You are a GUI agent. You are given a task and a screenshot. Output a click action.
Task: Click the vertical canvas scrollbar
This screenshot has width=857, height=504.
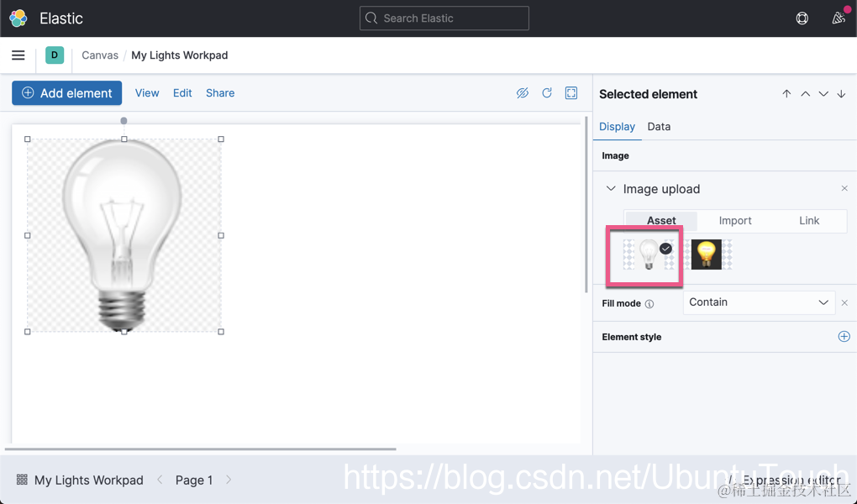click(x=586, y=204)
